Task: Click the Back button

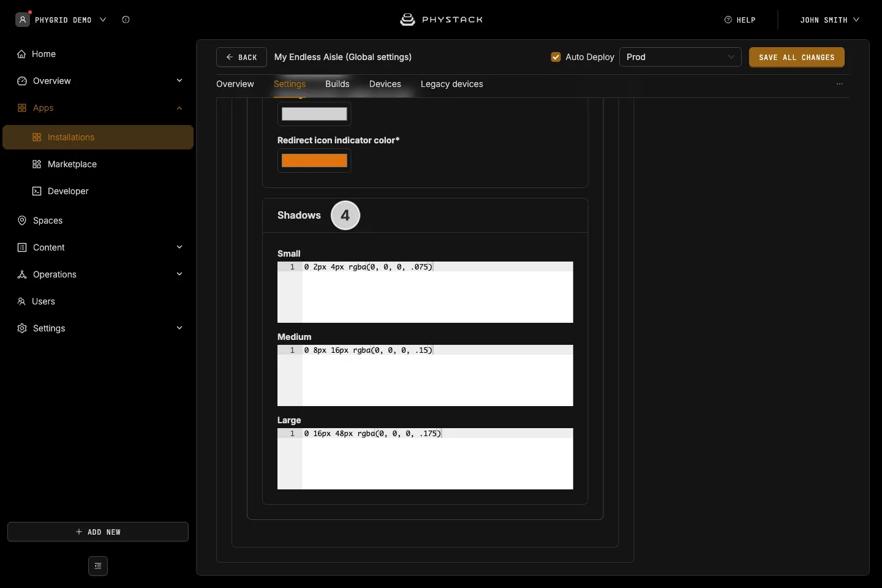Action: (x=241, y=57)
